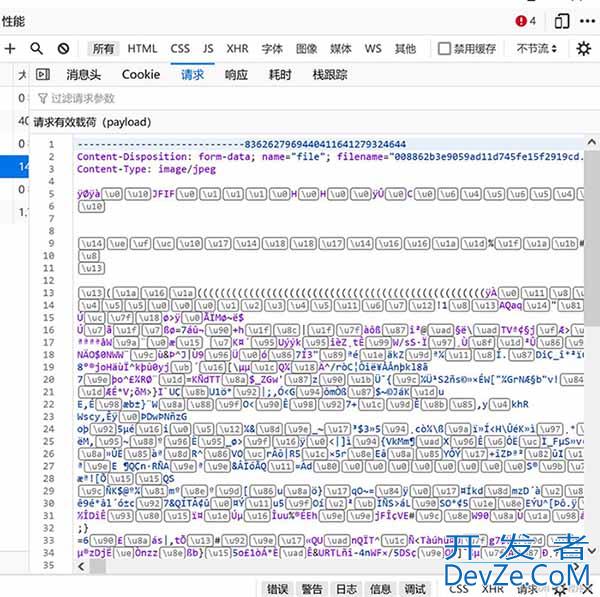Click the 过滤请求参数 filter field
Screen dimensions: 600x597
click(306, 98)
